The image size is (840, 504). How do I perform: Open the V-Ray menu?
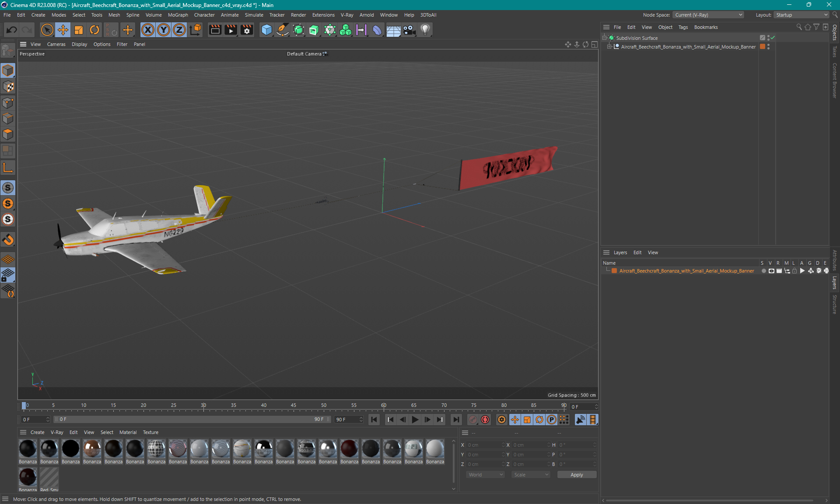point(347,15)
